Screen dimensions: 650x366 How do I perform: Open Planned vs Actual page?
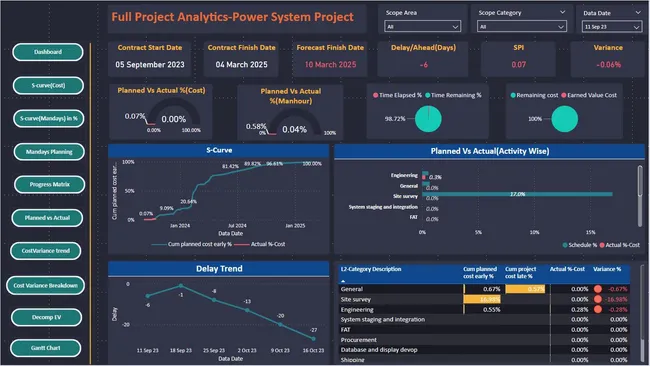(47, 218)
